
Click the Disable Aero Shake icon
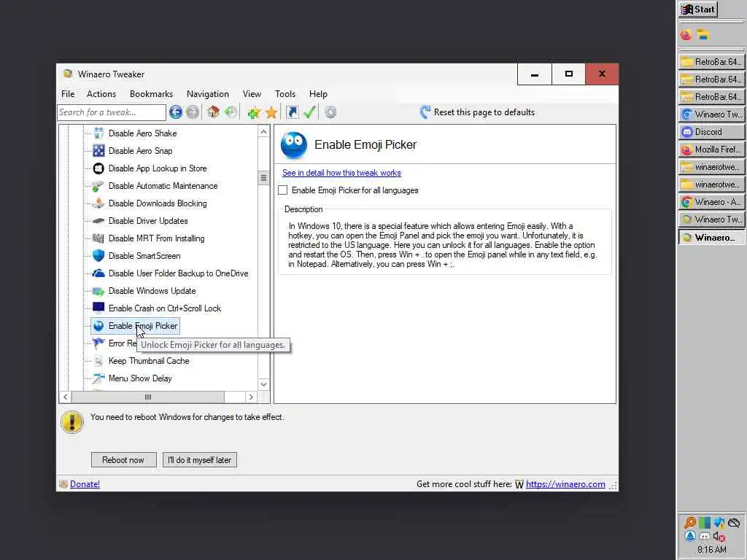[x=98, y=133]
